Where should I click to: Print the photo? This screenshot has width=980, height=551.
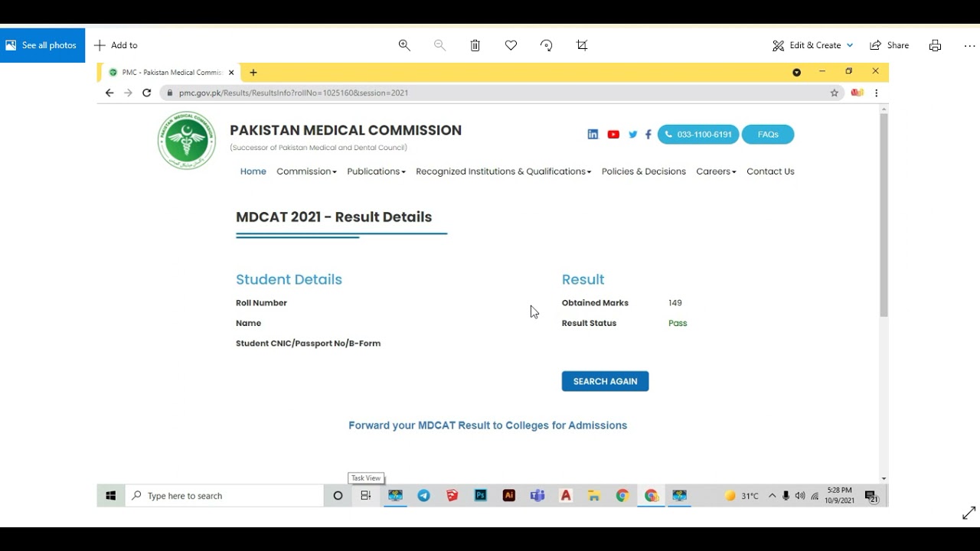(x=935, y=45)
